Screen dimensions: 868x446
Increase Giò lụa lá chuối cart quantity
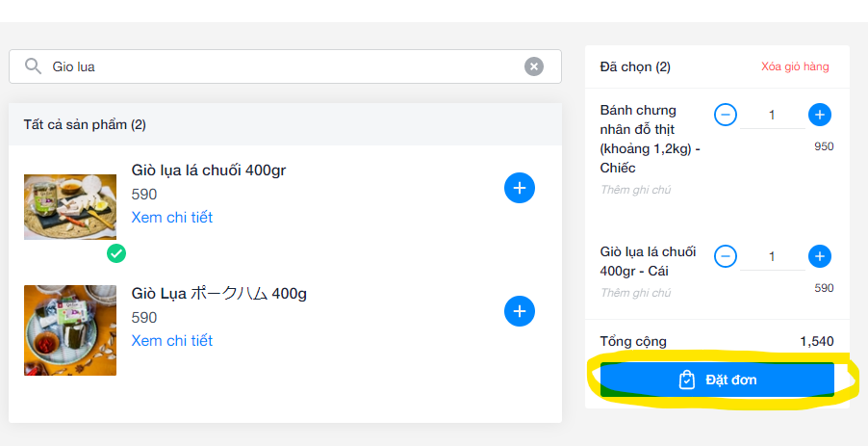click(819, 256)
